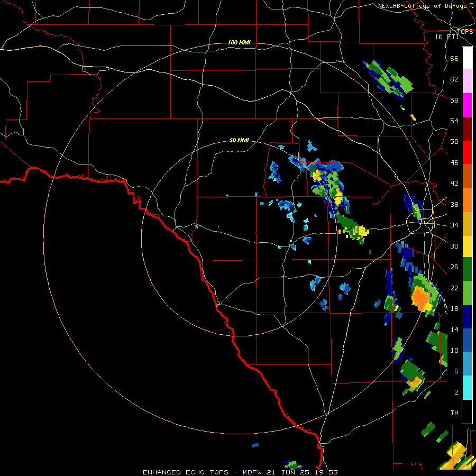The height and width of the screenshot is (476, 476).
Task: Click the legend value '50'
Action: coord(454,141)
